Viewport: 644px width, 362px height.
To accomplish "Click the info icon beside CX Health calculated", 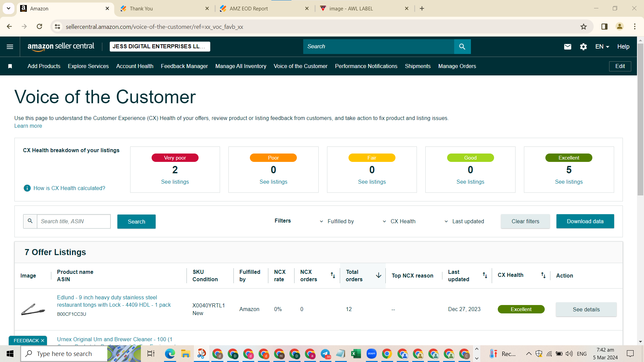I will 27,188.
